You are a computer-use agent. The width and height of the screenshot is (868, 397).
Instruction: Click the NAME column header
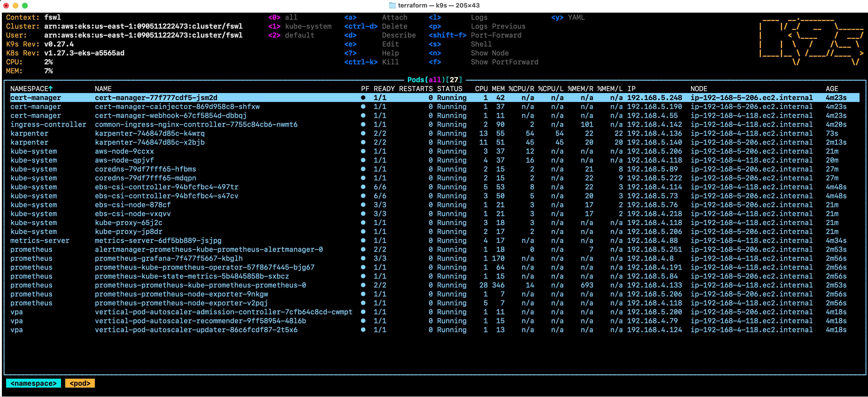103,89
